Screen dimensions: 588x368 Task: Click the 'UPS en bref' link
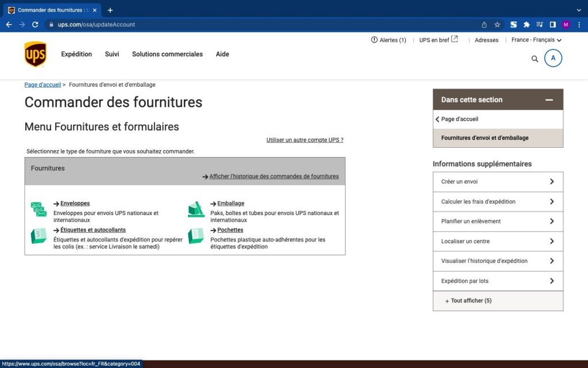[434, 40]
